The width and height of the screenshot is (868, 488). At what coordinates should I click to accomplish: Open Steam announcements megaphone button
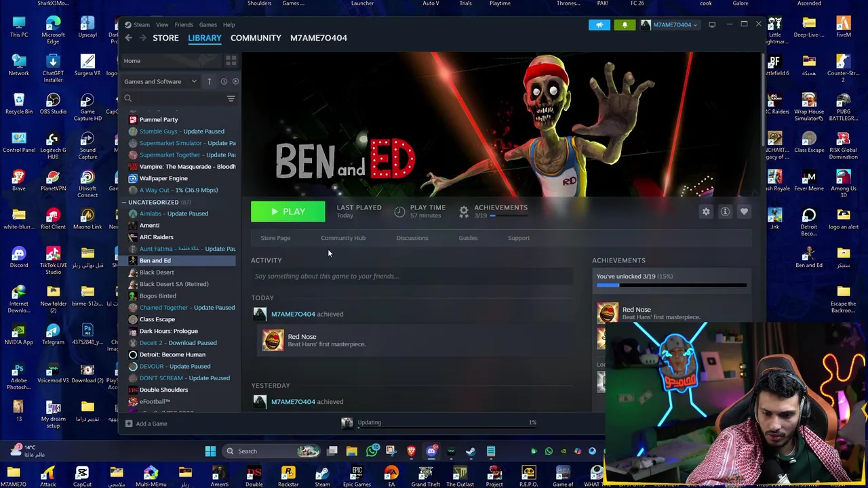coord(599,25)
